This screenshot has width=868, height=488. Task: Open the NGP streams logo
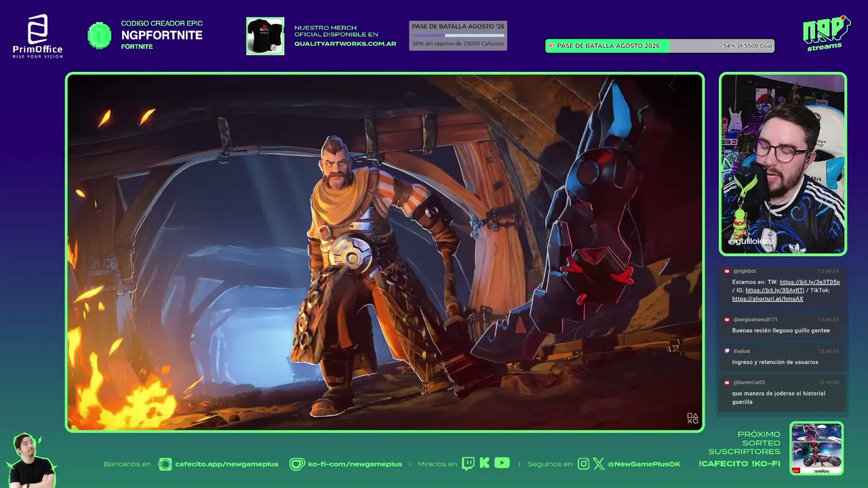(826, 33)
